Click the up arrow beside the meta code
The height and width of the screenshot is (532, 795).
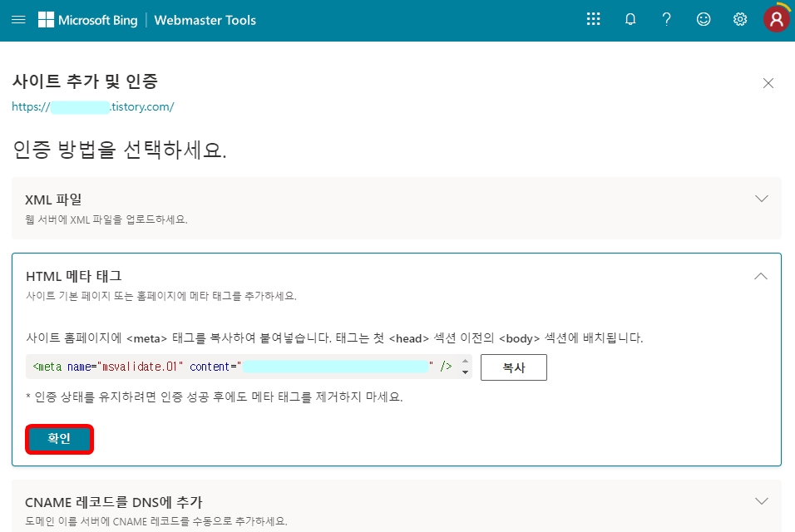point(464,362)
